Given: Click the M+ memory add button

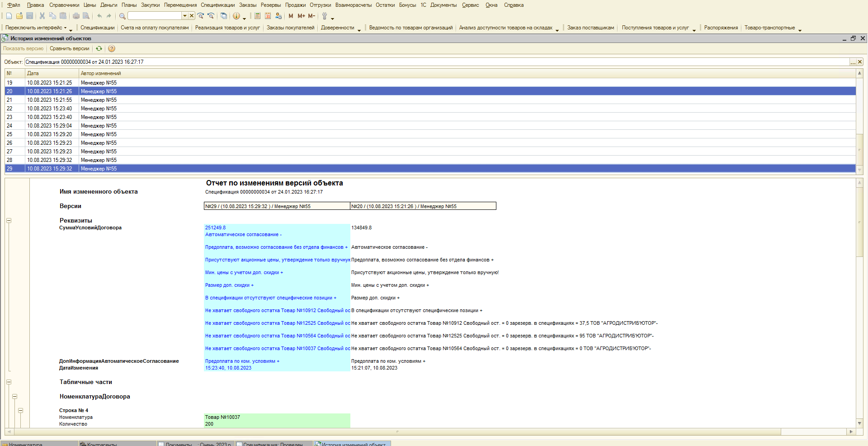Looking at the screenshot, I should [x=301, y=16].
